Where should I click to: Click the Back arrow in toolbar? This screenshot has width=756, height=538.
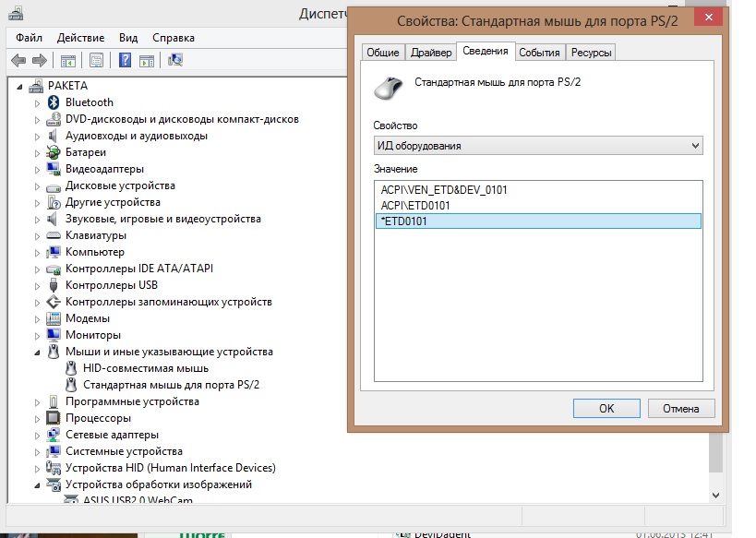(18, 60)
